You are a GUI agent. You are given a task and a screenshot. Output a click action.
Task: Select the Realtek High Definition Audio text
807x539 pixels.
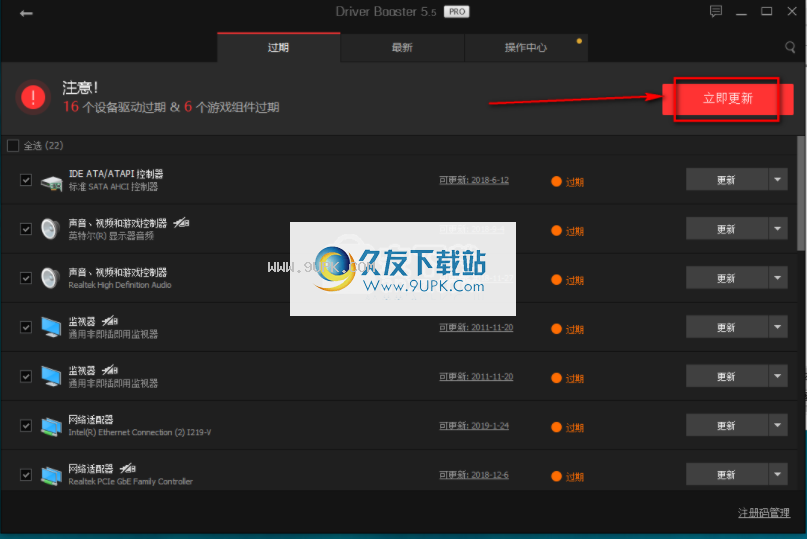120,285
